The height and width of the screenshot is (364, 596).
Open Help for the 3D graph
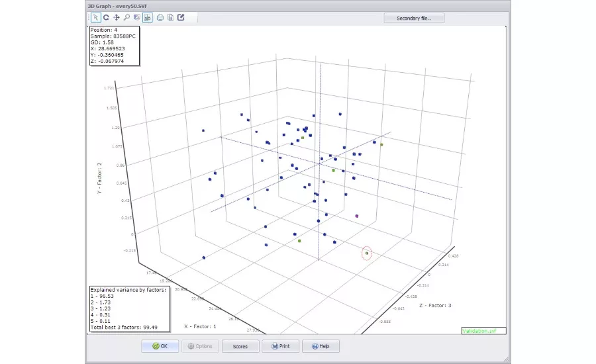pos(321,346)
